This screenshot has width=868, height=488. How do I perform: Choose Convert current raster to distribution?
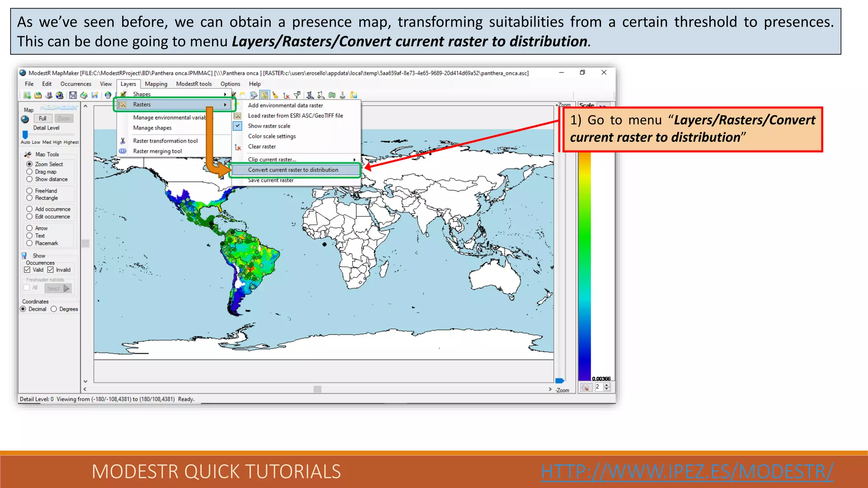click(295, 170)
